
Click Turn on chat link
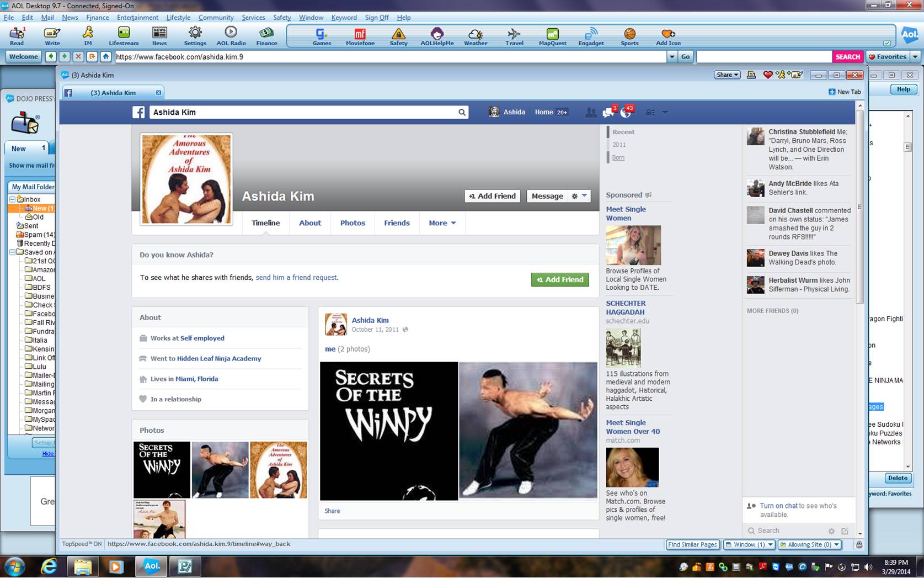tap(778, 506)
